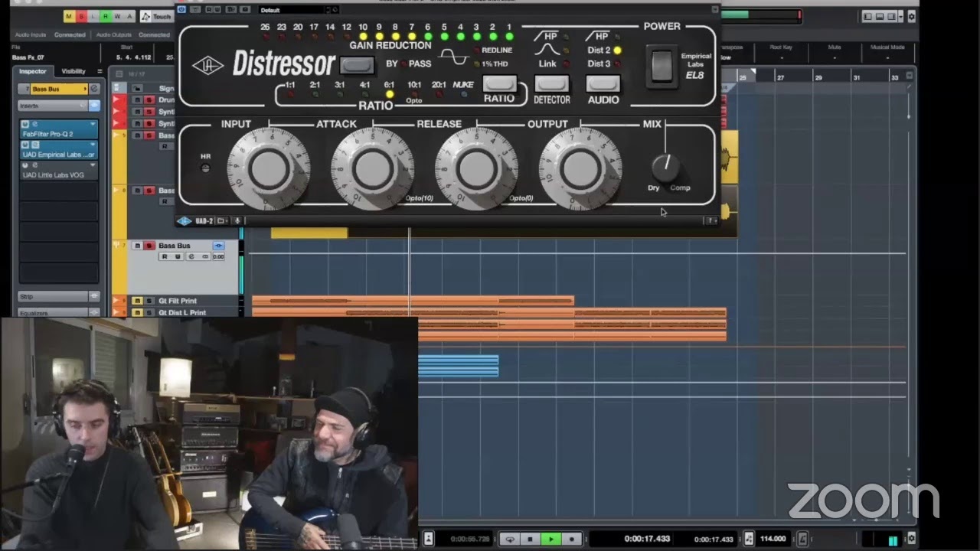The height and width of the screenshot is (551, 980).
Task: Switch to the Visibility tab
Action: click(73, 71)
